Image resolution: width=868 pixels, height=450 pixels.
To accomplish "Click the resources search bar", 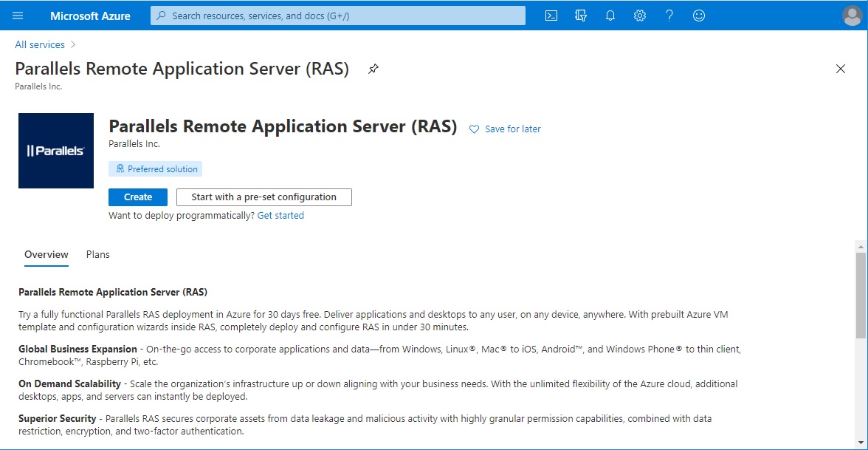I will click(x=337, y=15).
